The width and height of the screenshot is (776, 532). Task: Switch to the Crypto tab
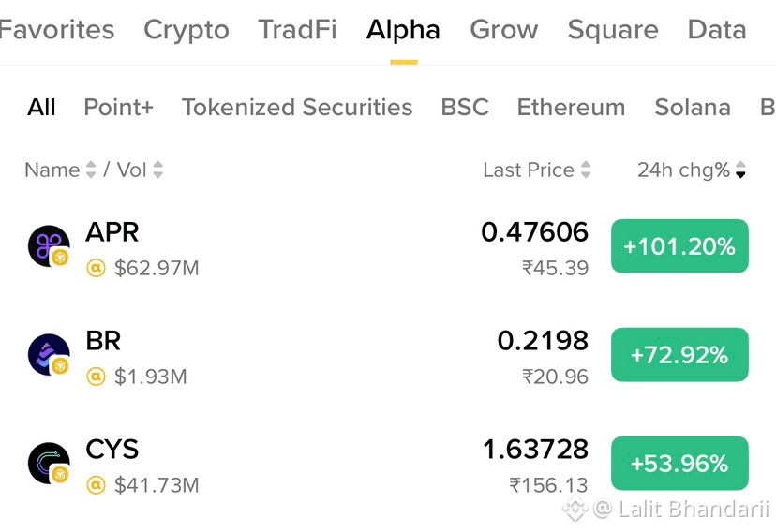[x=187, y=30]
